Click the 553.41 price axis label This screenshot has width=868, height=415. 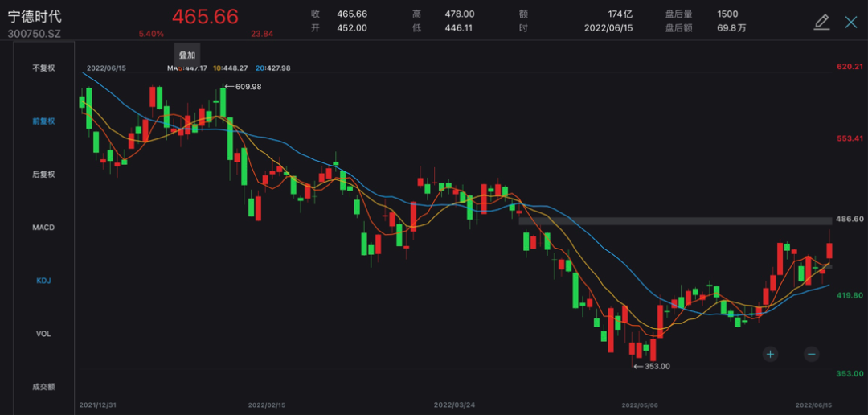pyautogui.click(x=850, y=138)
